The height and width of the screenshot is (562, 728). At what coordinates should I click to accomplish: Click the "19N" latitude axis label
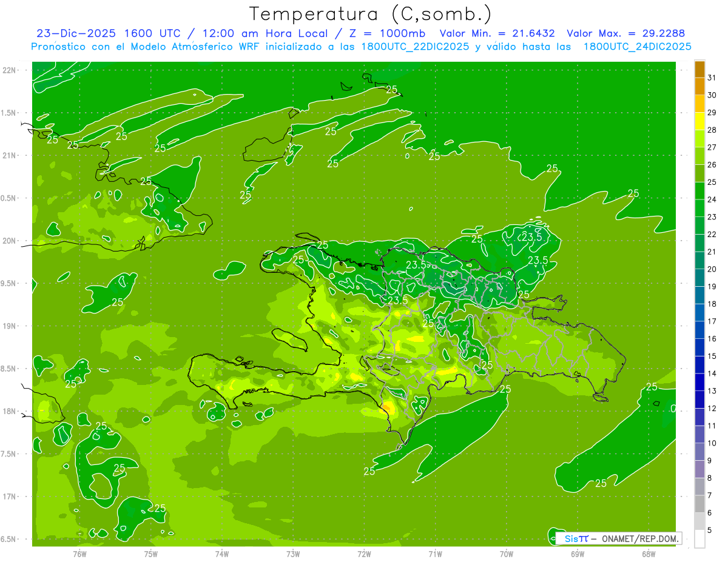pos(9,326)
